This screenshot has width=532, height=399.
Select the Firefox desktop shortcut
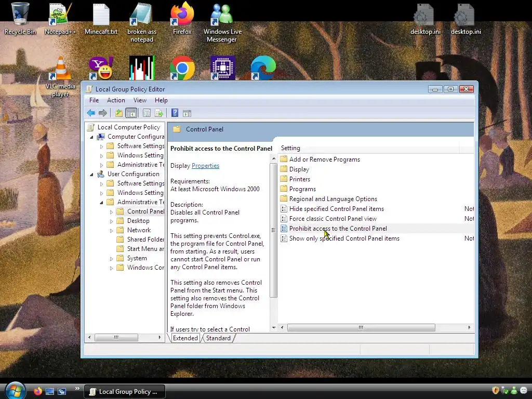coord(182,19)
